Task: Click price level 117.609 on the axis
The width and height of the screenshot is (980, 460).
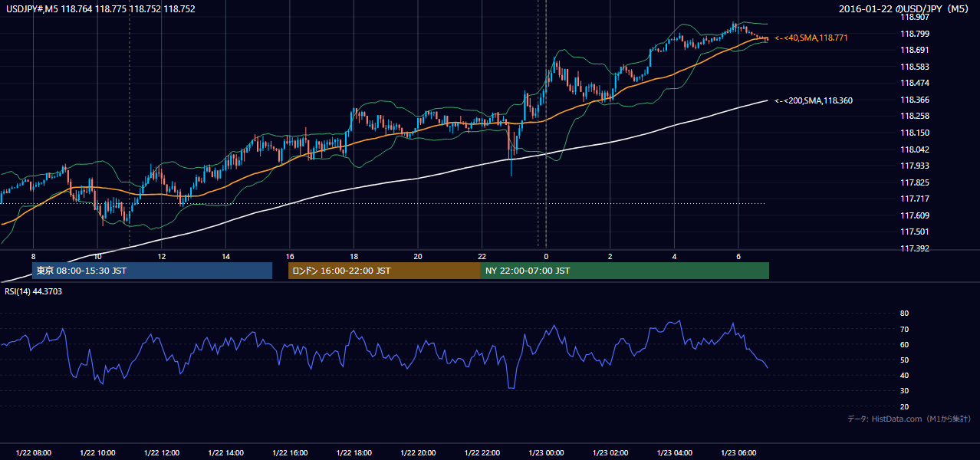Action: click(x=914, y=215)
